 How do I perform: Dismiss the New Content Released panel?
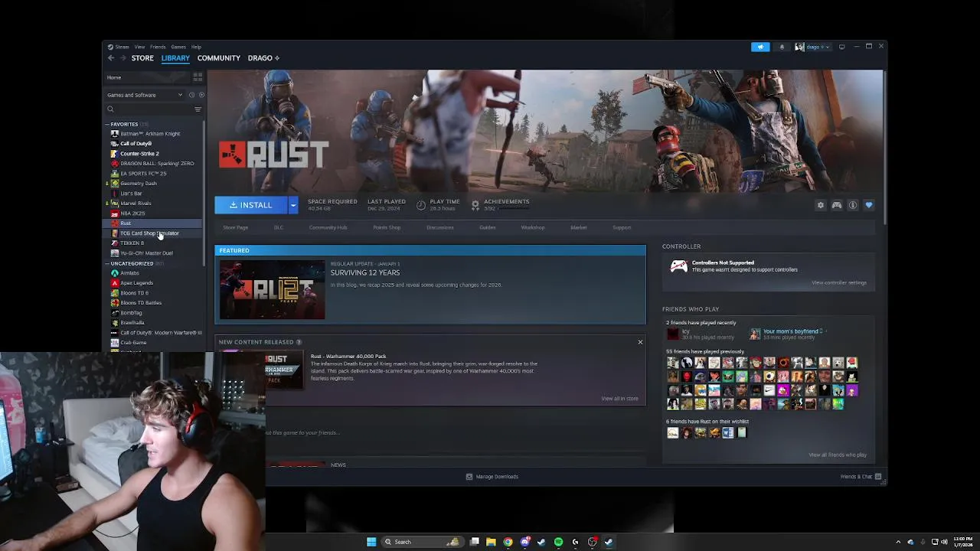tap(640, 342)
